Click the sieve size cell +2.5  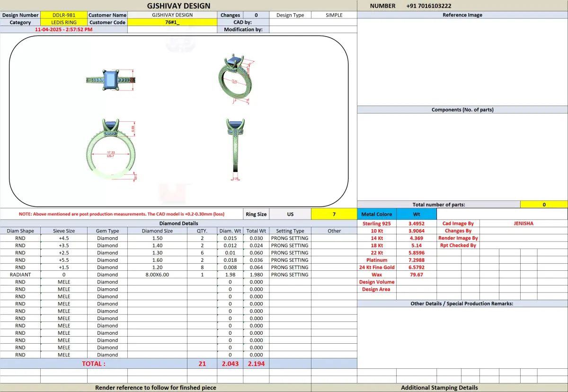click(x=64, y=253)
